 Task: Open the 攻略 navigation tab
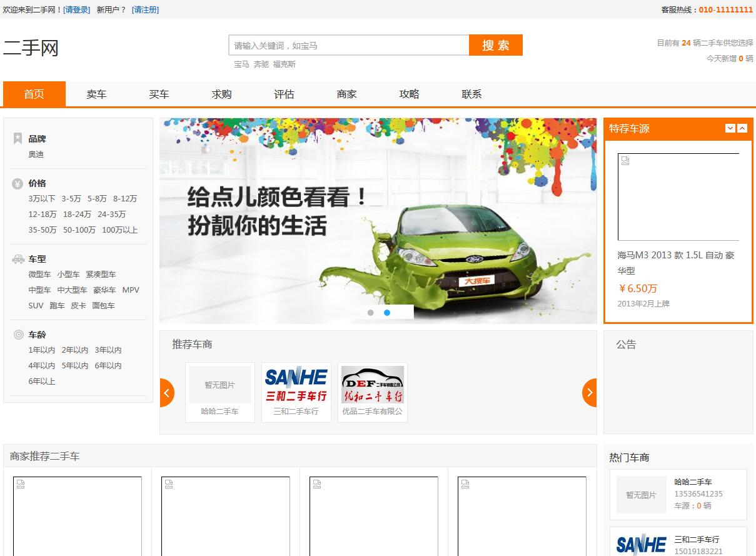(x=409, y=94)
